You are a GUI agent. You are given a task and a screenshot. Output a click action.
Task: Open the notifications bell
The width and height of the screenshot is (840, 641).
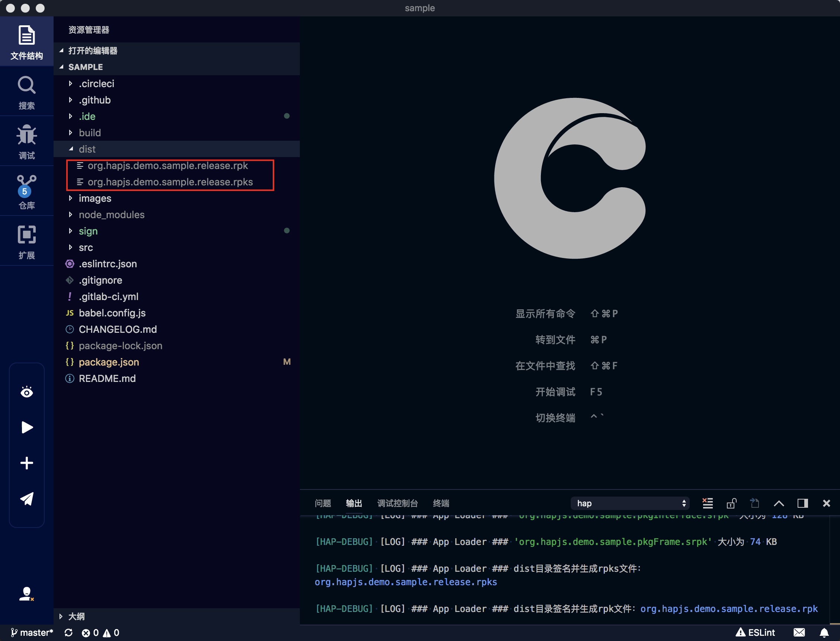tap(824, 632)
